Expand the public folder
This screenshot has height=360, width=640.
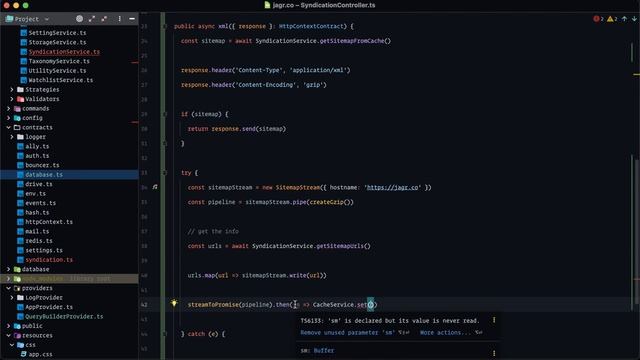(x=9, y=326)
